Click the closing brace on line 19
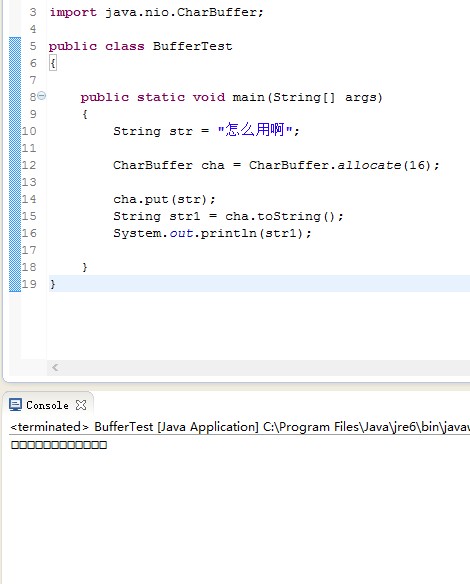The height and width of the screenshot is (584, 470). pos(53,284)
